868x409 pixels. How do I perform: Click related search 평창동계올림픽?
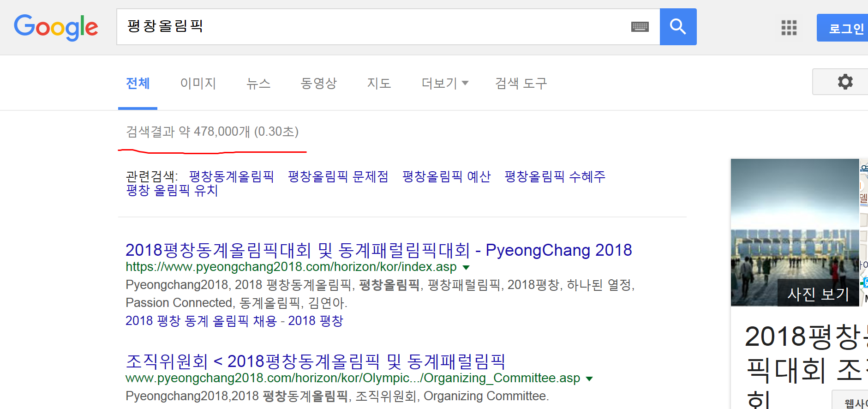pos(231,176)
